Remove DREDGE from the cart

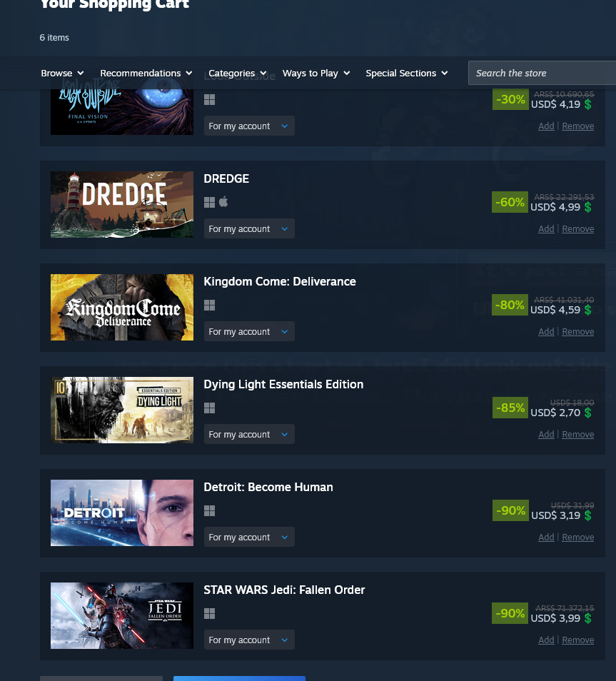(x=577, y=229)
